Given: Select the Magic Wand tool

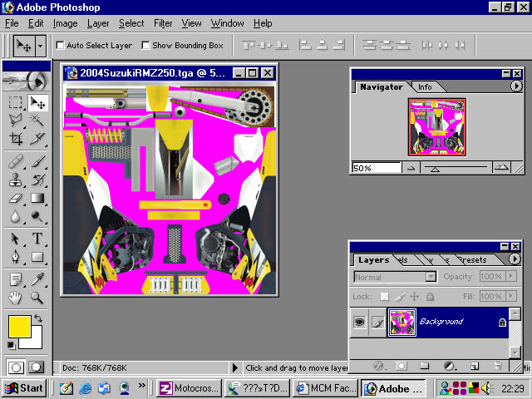Looking at the screenshot, I should [x=37, y=121].
